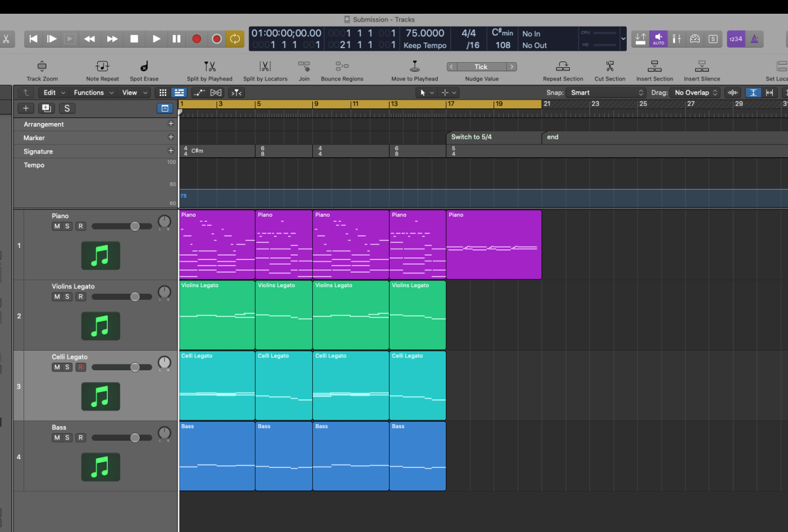Click the Insert Section icon

(x=655, y=67)
